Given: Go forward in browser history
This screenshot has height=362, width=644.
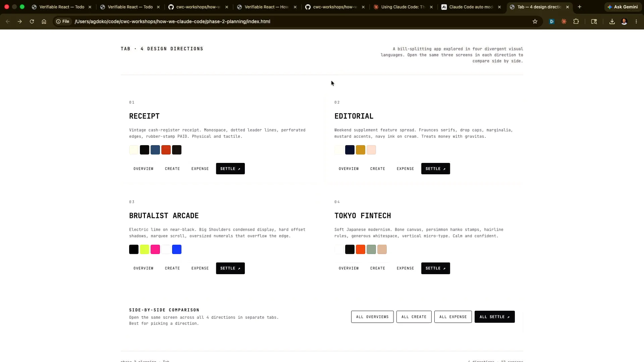Looking at the screenshot, I should [x=20, y=21].
